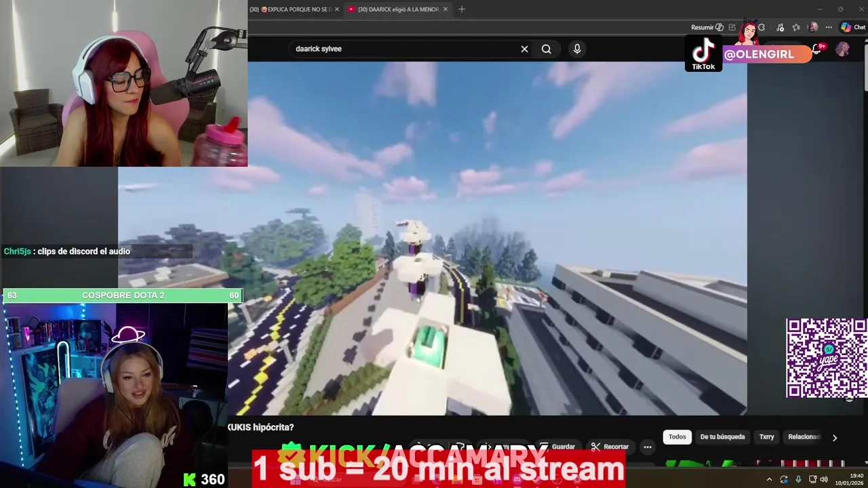Click the YouTube search magnifier icon
The image size is (868, 488).
[547, 49]
